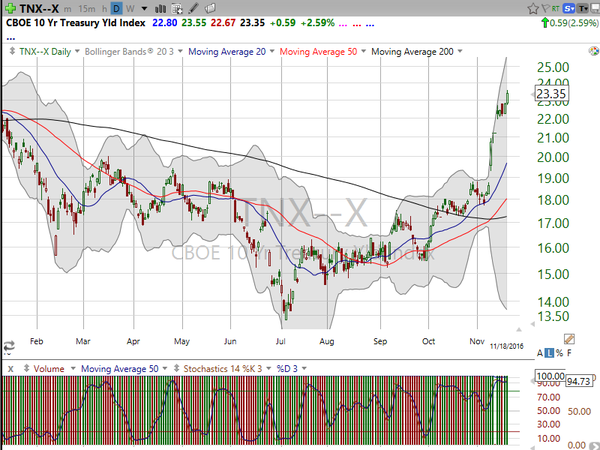The height and width of the screenshot is (450, 600).
Task: Click the open price value 22.80
Action: (x=165, y=23)
